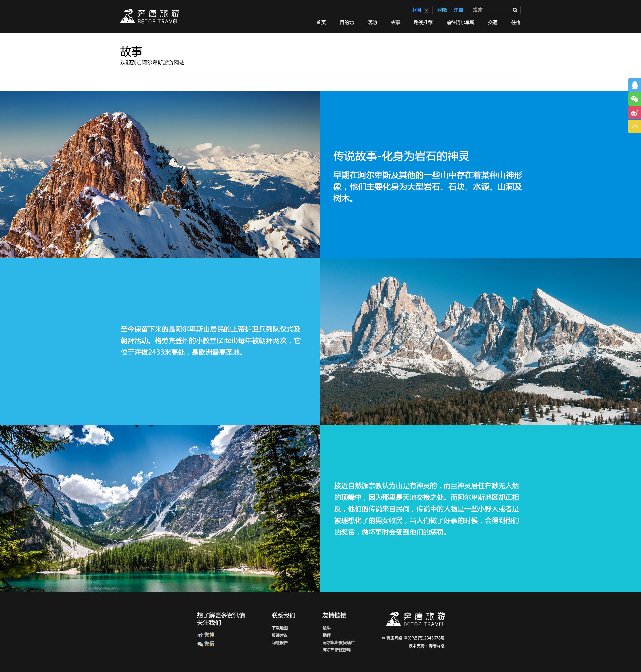641x672 pixels.
Task: Click the search magnifier icon
Action: coord(515,10)
